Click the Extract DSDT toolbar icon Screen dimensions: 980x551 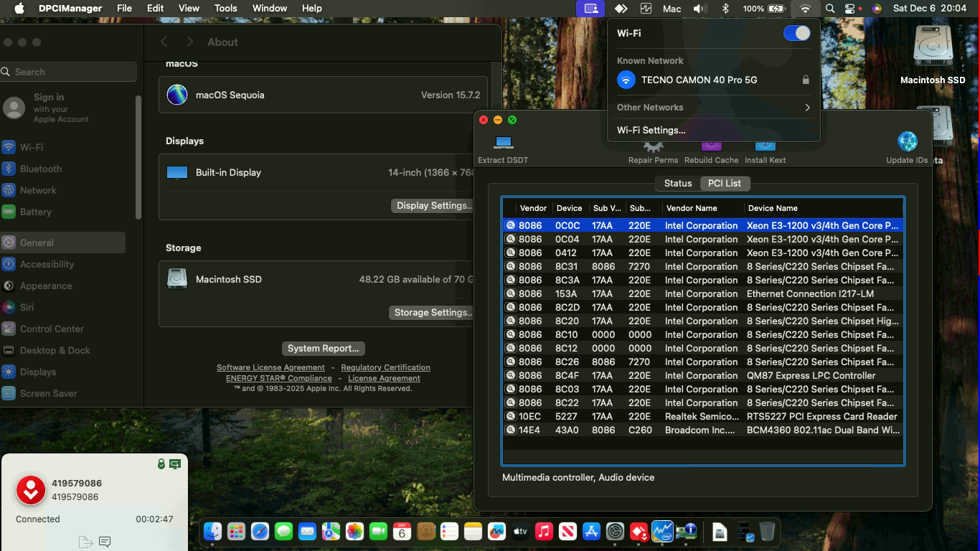(x=503, y=143)
